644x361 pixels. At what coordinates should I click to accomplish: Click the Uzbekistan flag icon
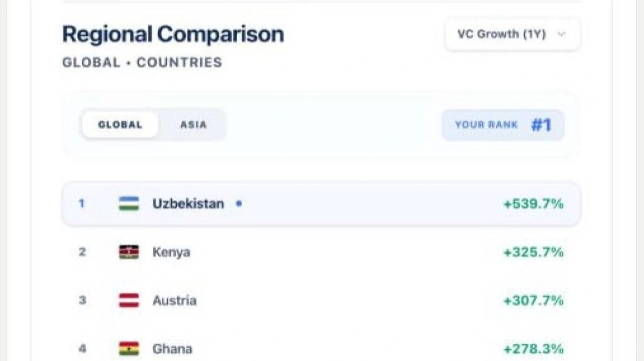click(x=129, y=203)
